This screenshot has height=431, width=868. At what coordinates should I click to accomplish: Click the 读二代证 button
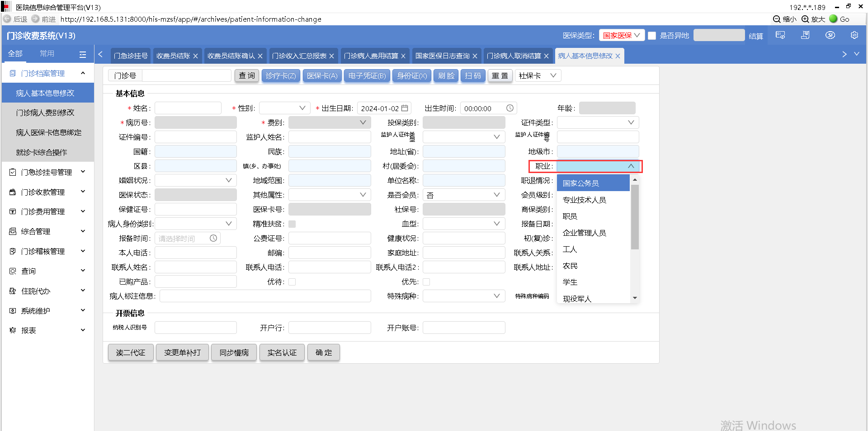[131, 352]
